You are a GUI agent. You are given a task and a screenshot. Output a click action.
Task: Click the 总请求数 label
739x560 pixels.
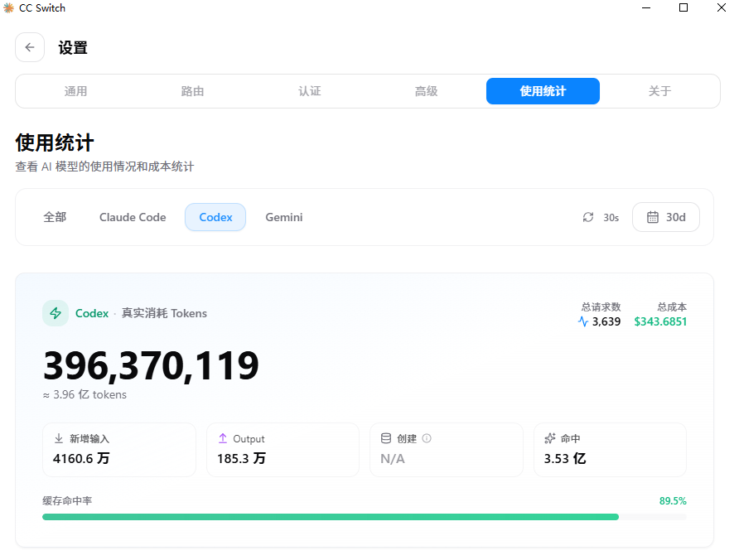[x=601, y=307]
